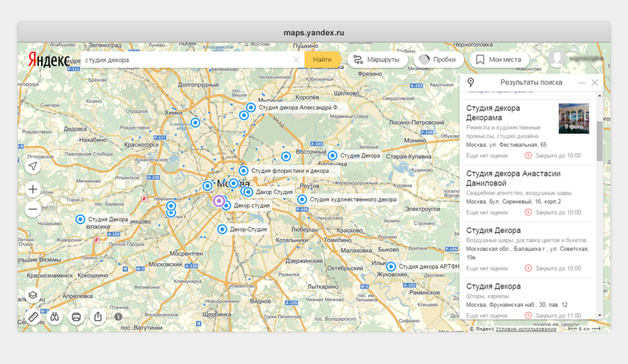This screenshot has width=628, height=364.
Task: Click the map info icon
Action: [119, 317]
